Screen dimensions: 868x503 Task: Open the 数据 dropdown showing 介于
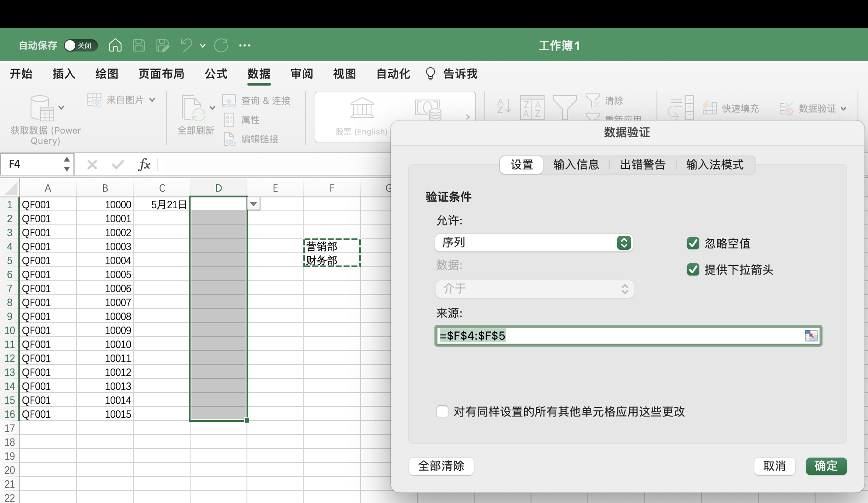pyautogui.click(x=535, y=289)
